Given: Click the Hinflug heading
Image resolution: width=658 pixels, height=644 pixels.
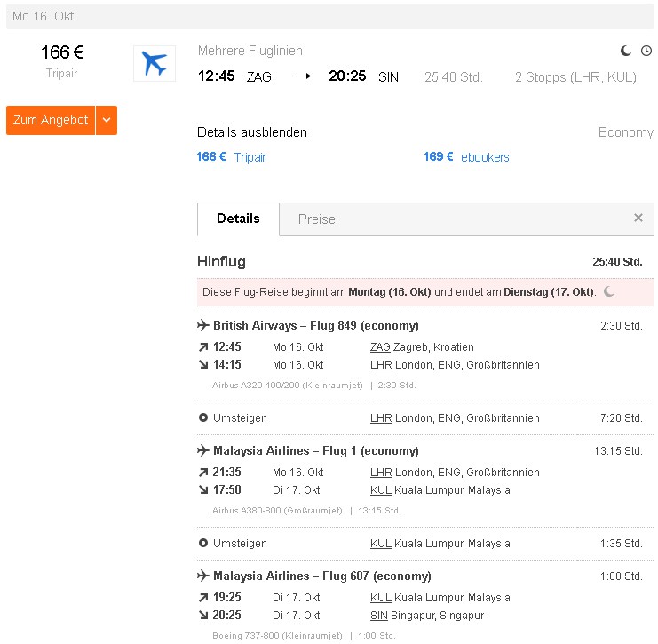Looking at the screenshot, I should pos(221,261).
